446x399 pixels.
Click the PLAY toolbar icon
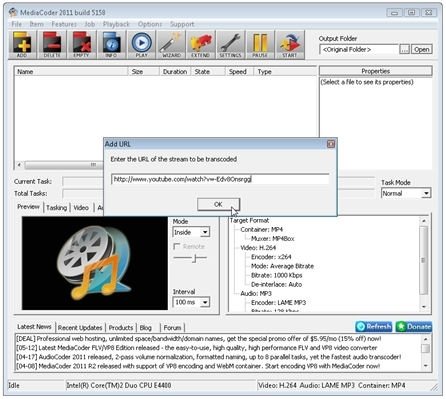[x=141, y=45]
